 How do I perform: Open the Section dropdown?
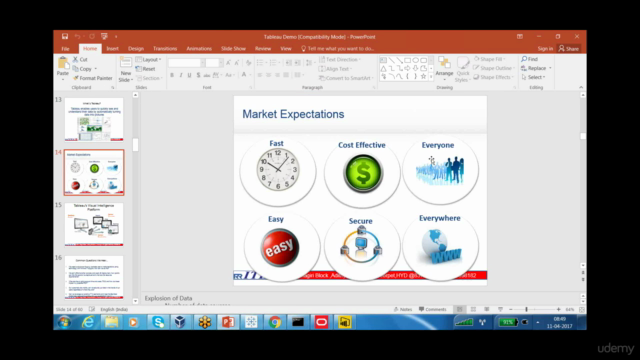(149, 78)
